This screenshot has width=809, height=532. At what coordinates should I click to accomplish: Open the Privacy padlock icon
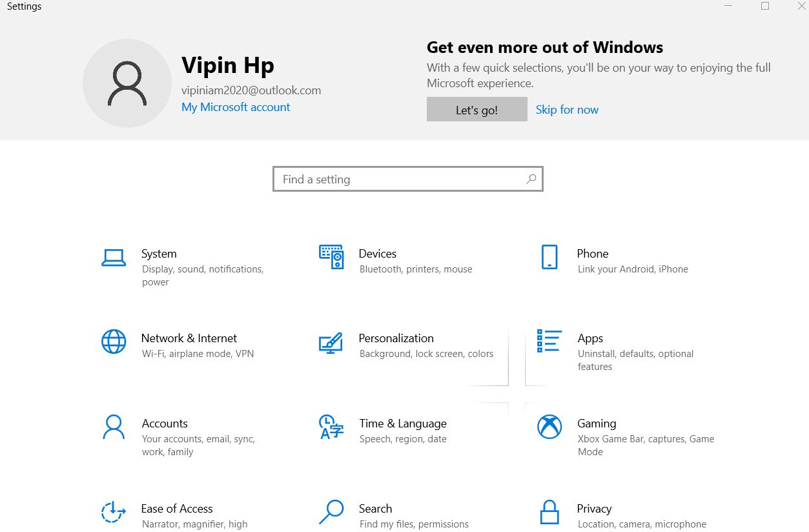click(x=549, y=512)
